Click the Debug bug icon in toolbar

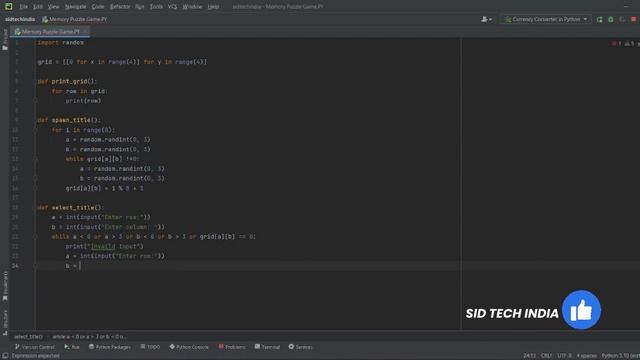[611, 19]
